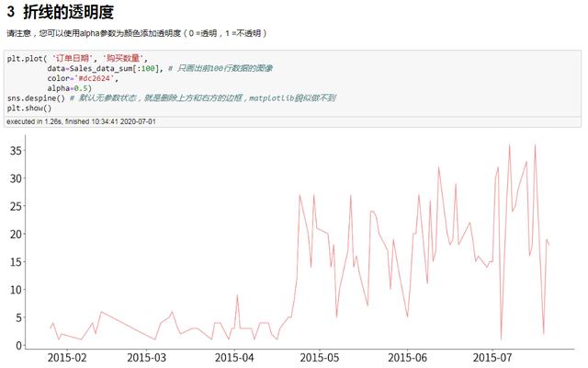588x368 pixels.
Task: Click the sns.despine() code line
Action: (x=171, y=98)
